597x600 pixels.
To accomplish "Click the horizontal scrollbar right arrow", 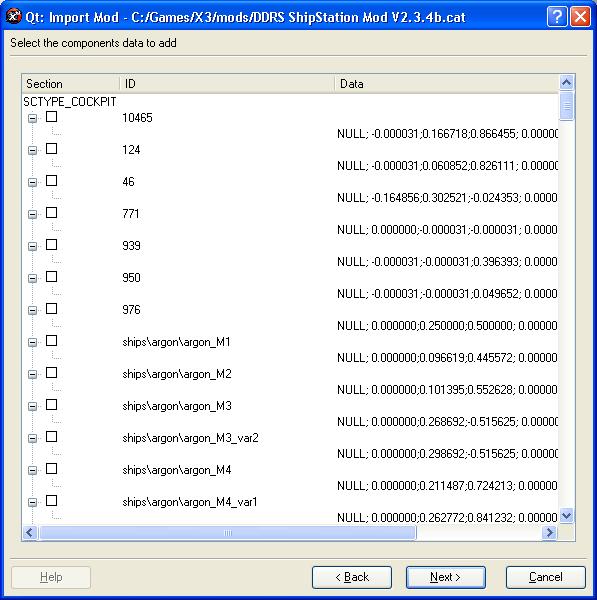I will 550,532.
